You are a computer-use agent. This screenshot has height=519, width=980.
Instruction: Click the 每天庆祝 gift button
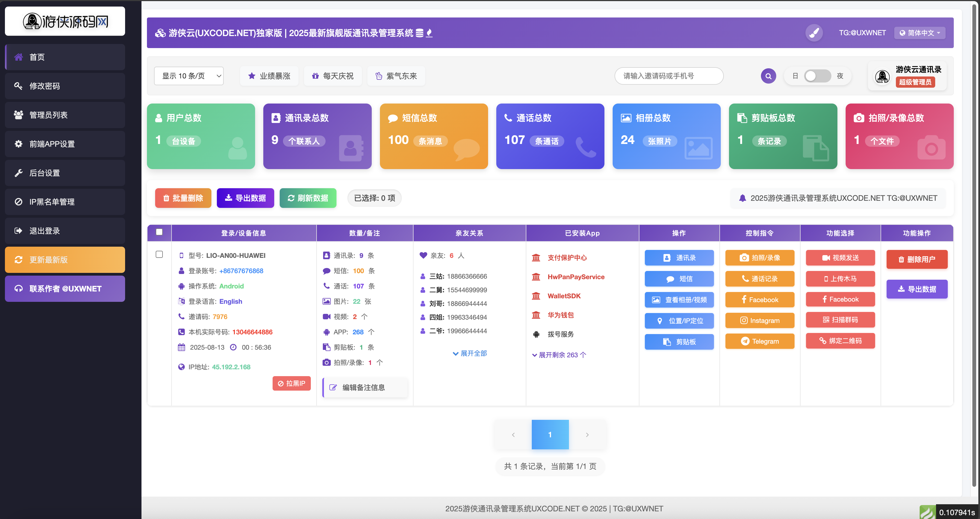click(x=332, y=76)
